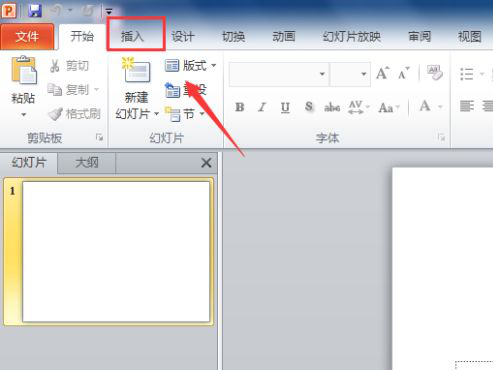
Task: Close the slides pane with the X
Action: pos(206,163)
